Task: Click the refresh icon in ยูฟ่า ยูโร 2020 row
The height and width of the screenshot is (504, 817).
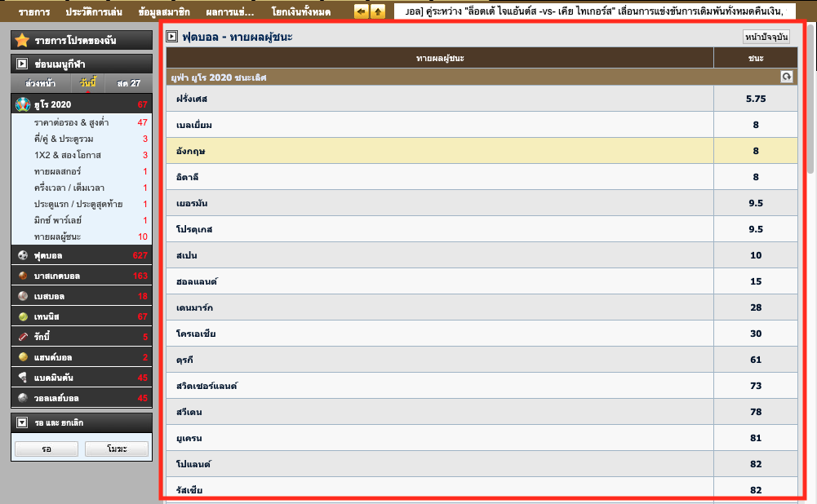Action: (x=786, y=77)
